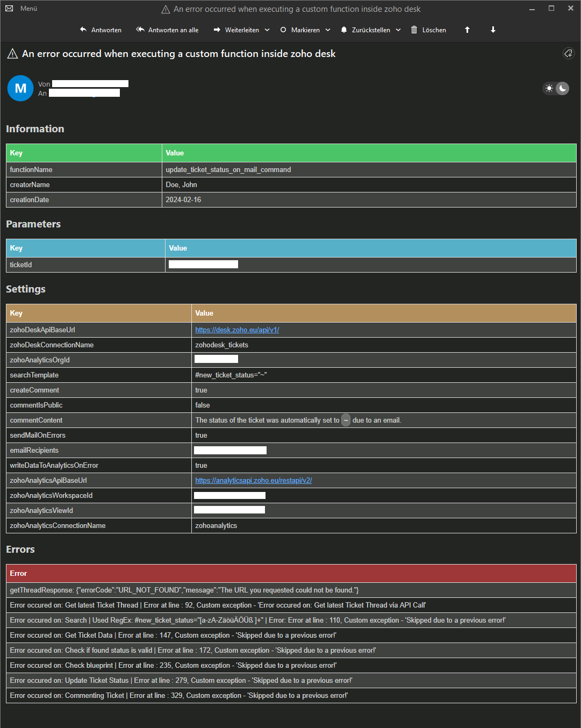The image size is (581, 728).
Task: Click the 'Check if found status is valid' row
Action: pyautogui.click(x=291, y=650)
